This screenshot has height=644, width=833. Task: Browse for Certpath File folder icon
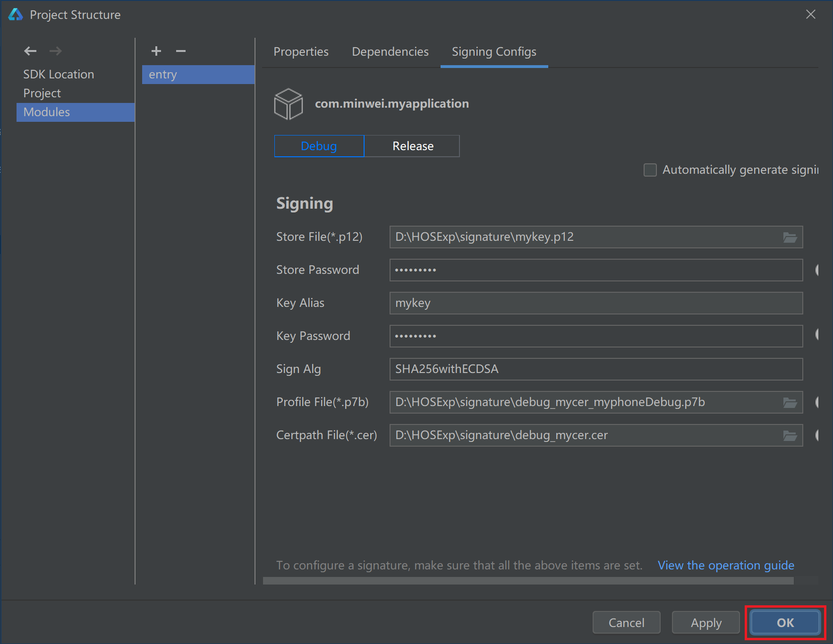790,435
